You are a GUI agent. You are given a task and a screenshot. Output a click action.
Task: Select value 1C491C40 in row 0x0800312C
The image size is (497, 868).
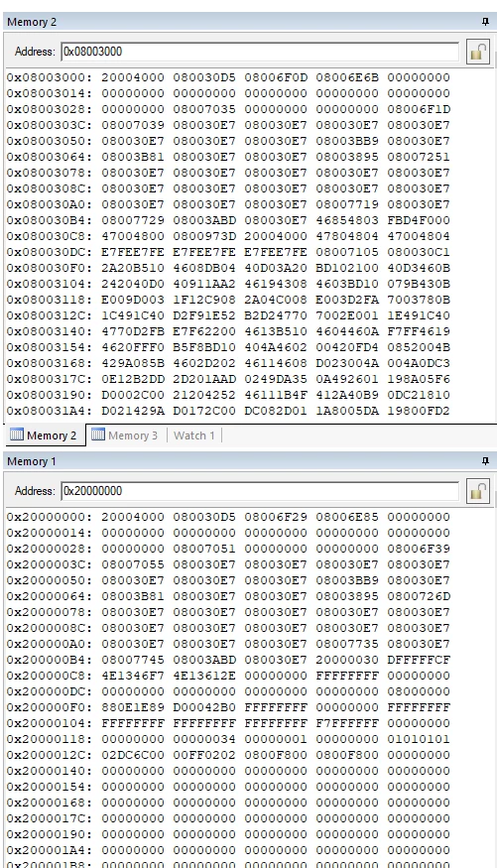coord(133,315)
